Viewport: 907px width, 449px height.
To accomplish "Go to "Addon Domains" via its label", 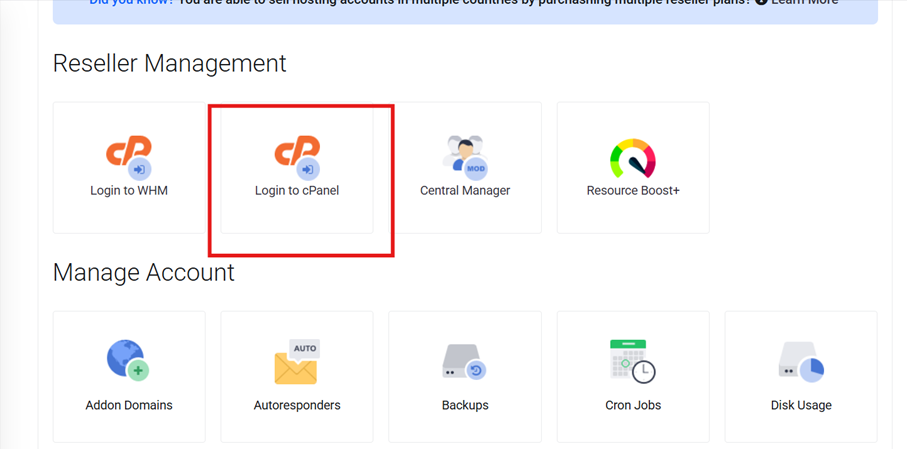I will 129,405.
